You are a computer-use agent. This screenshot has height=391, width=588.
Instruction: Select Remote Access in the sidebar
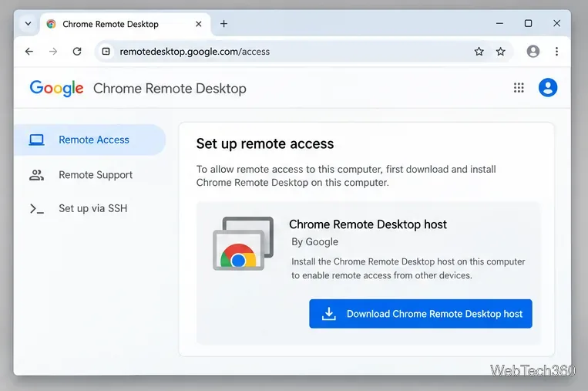tap(90, 140)
